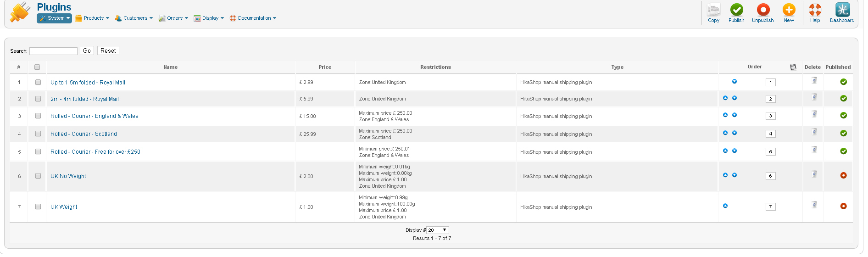Click the Copy toolbar icon
This screenshot has height=257, width=868.
pyautogui.click(x=713, y=10)
